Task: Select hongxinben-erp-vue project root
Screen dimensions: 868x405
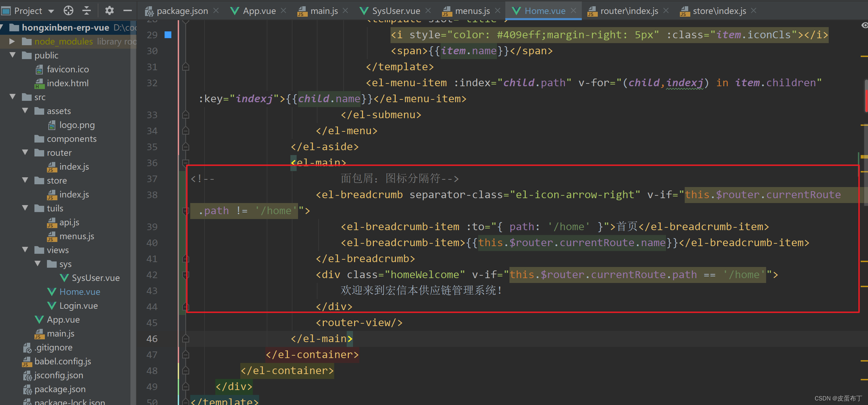Action: pos(65,27)
